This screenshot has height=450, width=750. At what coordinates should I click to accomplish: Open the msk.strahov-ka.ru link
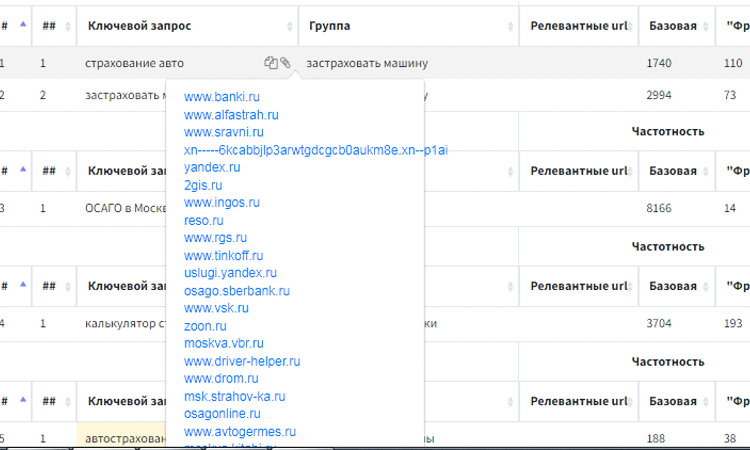(x=234, y=396)
